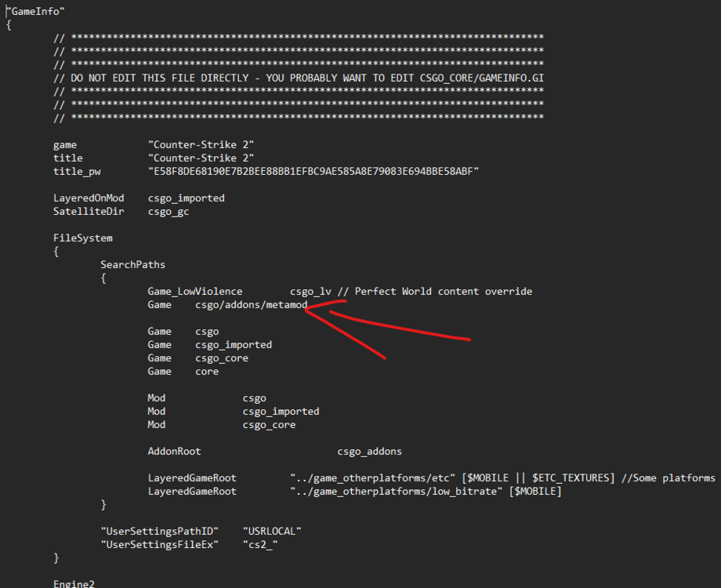Click the title_pw key name

(x=77, y=172)
